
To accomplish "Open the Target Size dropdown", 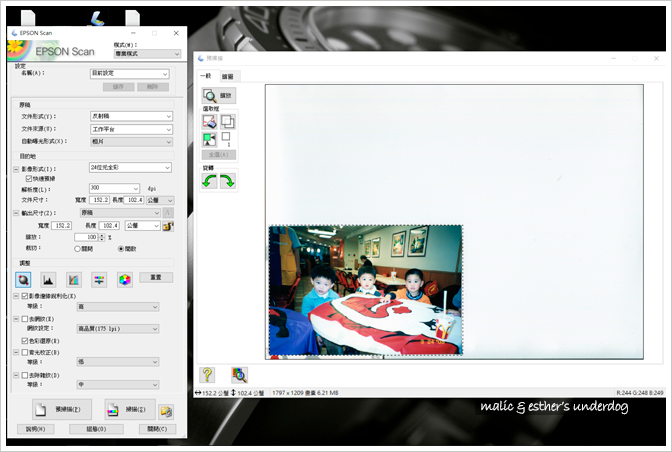I will [x=120, y=213].
